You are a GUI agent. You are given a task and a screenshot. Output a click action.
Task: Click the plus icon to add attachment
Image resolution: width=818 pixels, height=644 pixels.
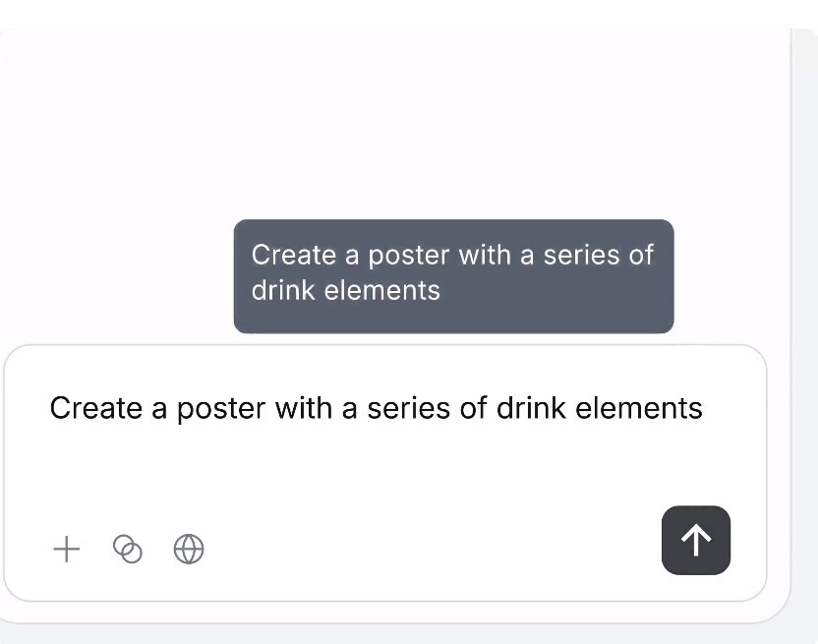click(x=66, y=549)
